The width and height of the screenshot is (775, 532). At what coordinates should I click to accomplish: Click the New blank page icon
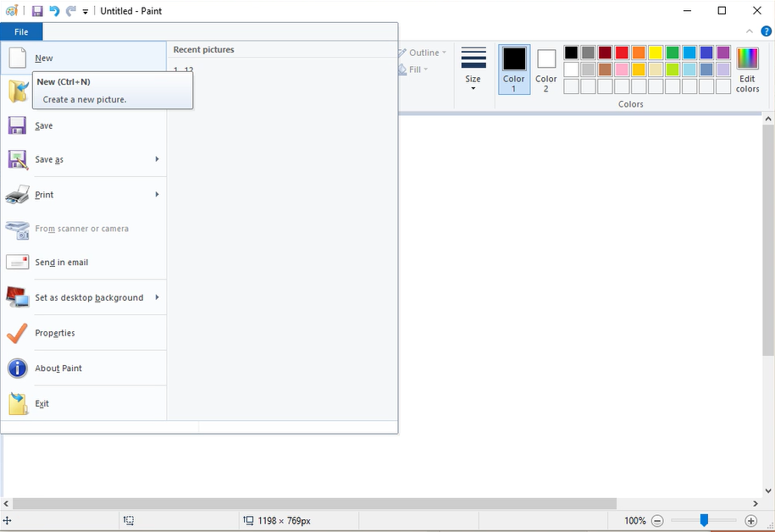(17, 58)
